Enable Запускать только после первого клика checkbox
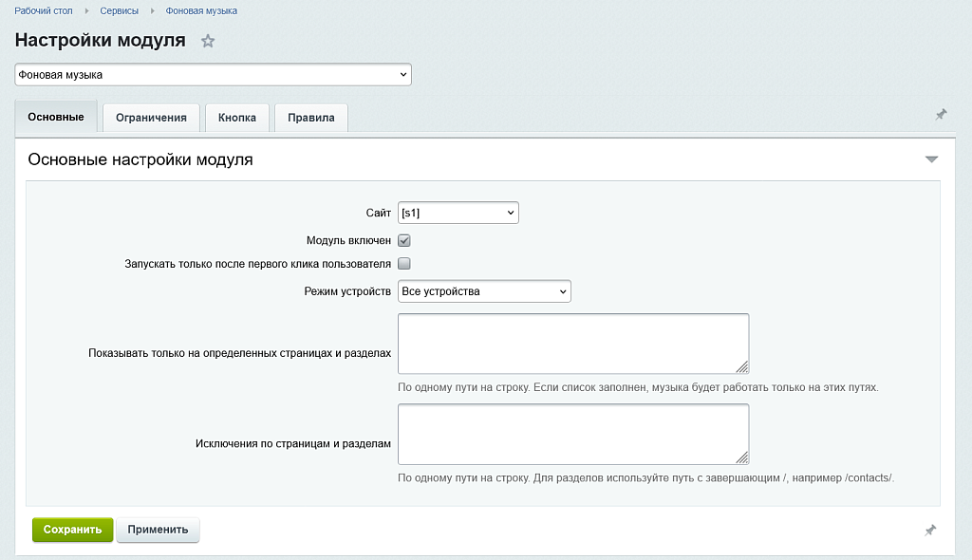Image resolution: width=972 pixels, height=560 pixels. [403, 264]
